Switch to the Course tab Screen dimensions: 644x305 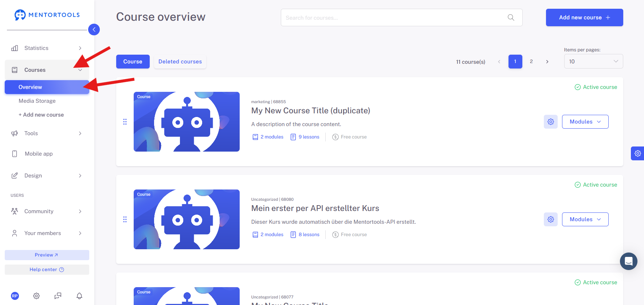point(133,62)
